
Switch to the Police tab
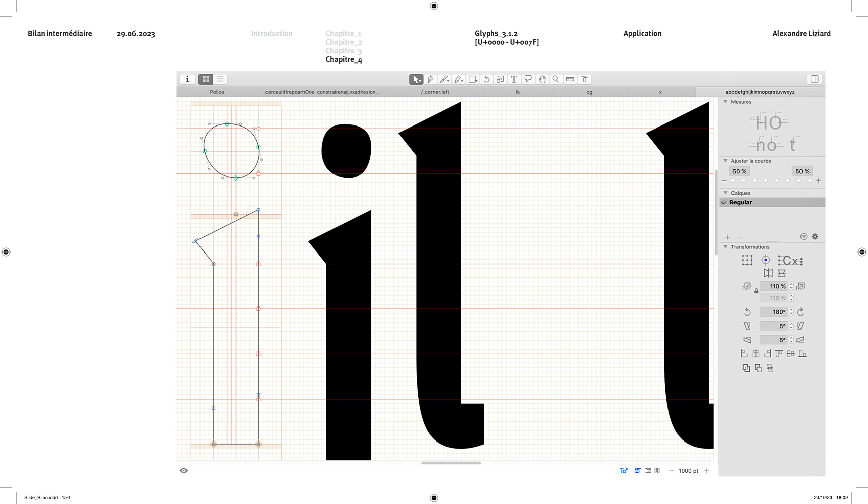pos(217,92)
